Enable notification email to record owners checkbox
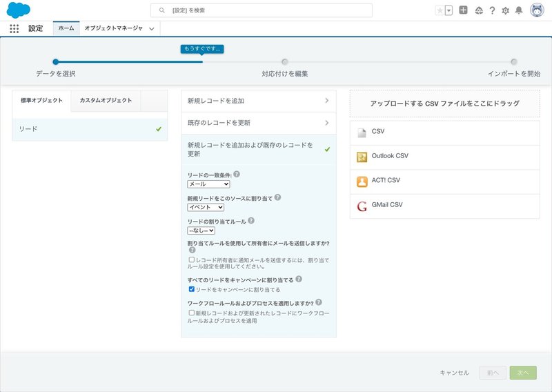This screenshot has width=552, height=392. tap(192, 259)
